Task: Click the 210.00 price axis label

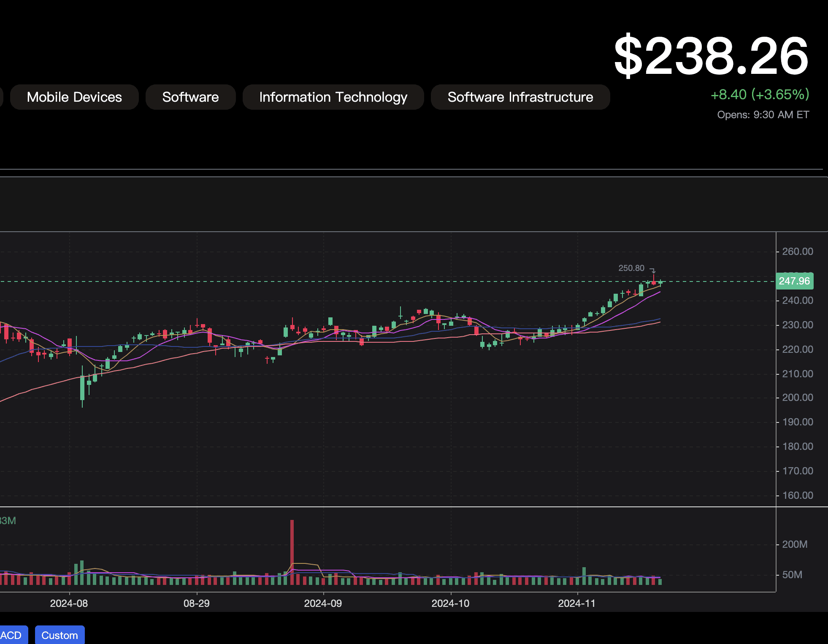Action: 798,374
